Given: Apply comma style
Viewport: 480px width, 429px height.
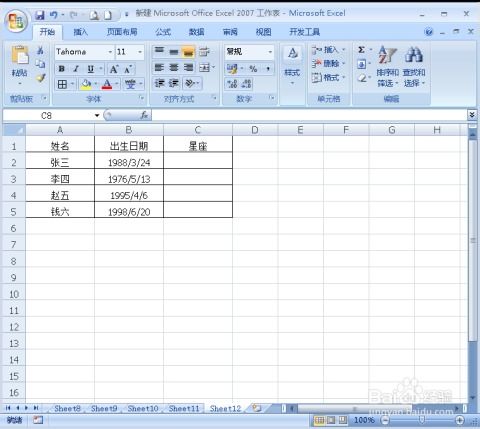Looking at the screenshot, I should click(x=268, y=69).
